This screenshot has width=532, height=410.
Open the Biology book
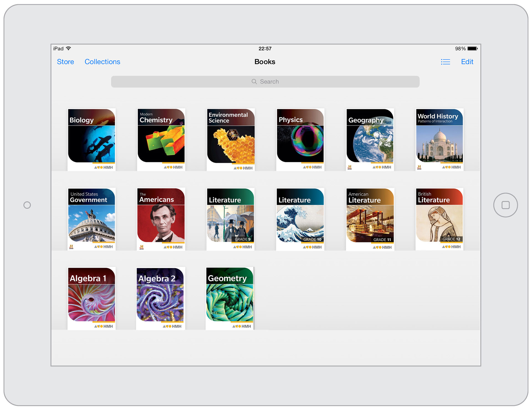point(91,140)
